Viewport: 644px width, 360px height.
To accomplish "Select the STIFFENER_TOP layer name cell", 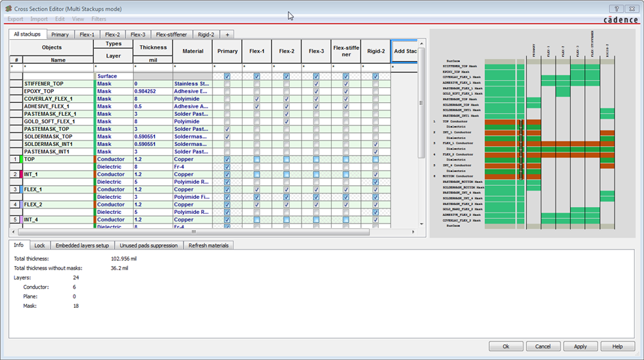I will [58, 84].
